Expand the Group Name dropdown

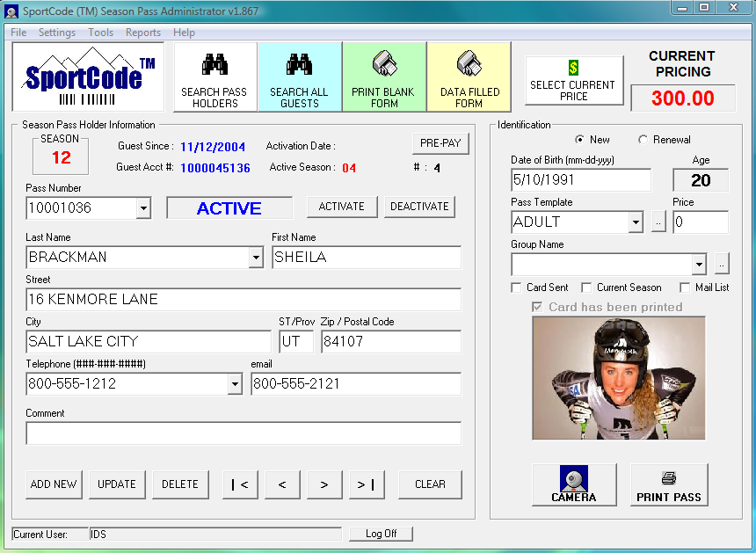pos(700,265)
